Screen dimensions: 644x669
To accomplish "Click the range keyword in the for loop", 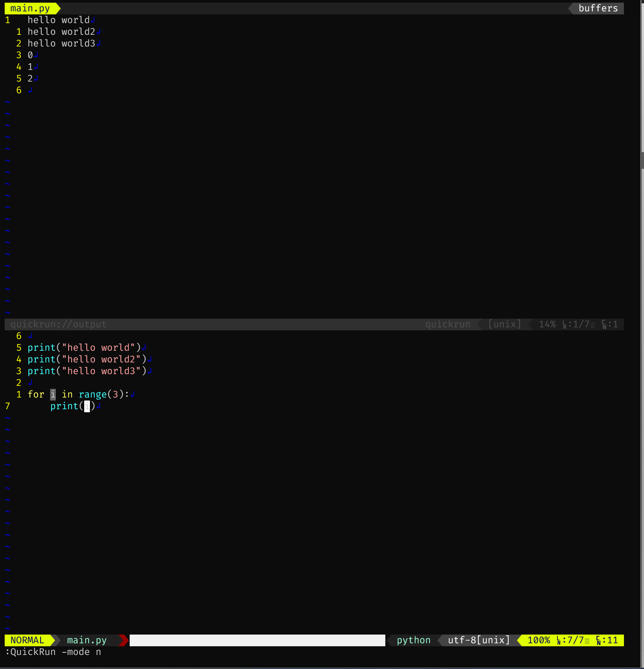I will pos(93,394).
